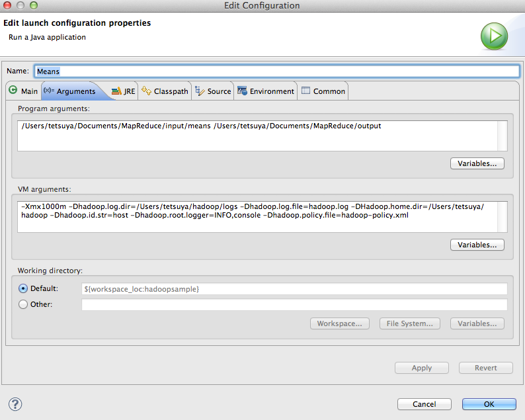Open the Source tab
Screen dimensions: 525x420
[213, 91]
